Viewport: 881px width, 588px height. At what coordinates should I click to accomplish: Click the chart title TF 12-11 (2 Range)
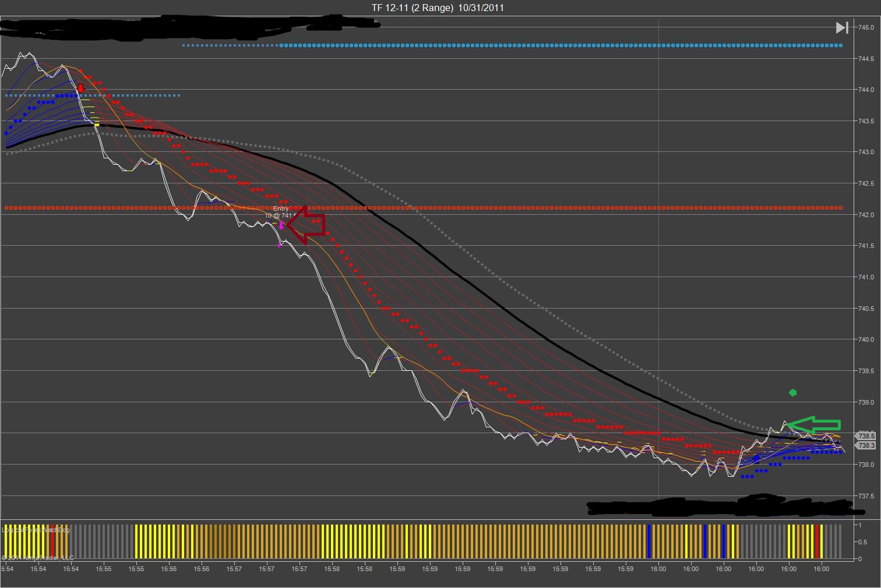(x=413, y=8)
